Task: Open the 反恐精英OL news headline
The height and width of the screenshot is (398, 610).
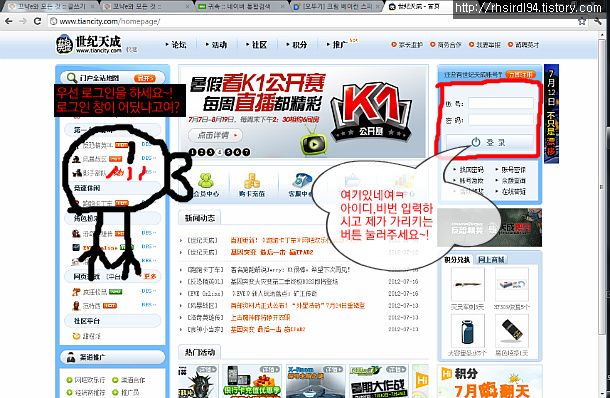Action: (x=284, y=282)
